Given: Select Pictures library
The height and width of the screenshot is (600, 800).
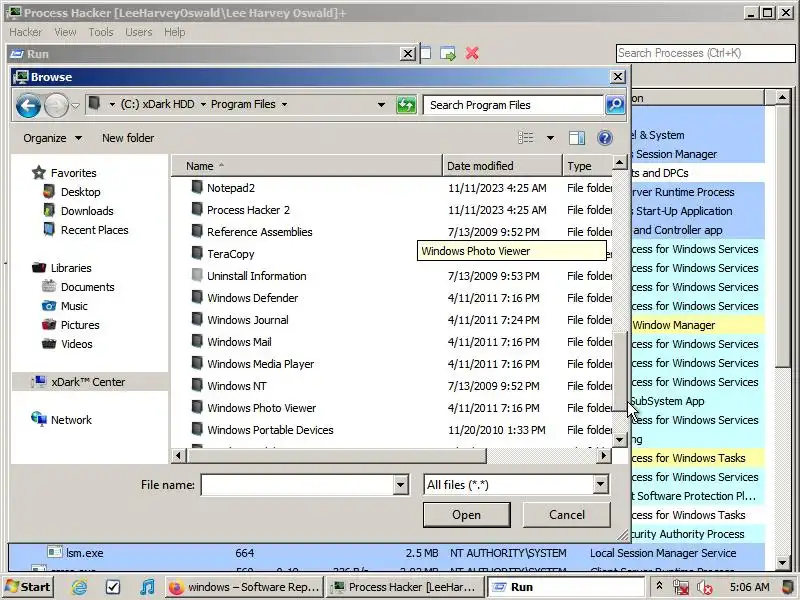Looking at the screenshot, I should point(80,325).
